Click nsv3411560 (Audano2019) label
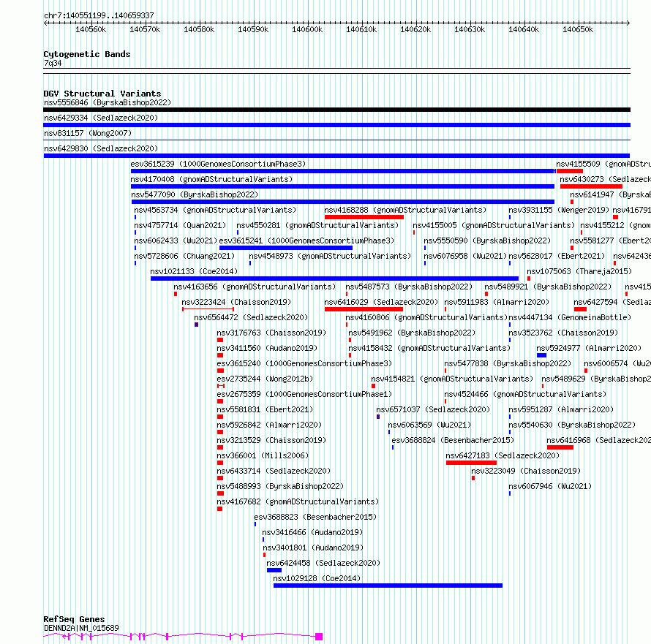 click(x=267, y=348)
